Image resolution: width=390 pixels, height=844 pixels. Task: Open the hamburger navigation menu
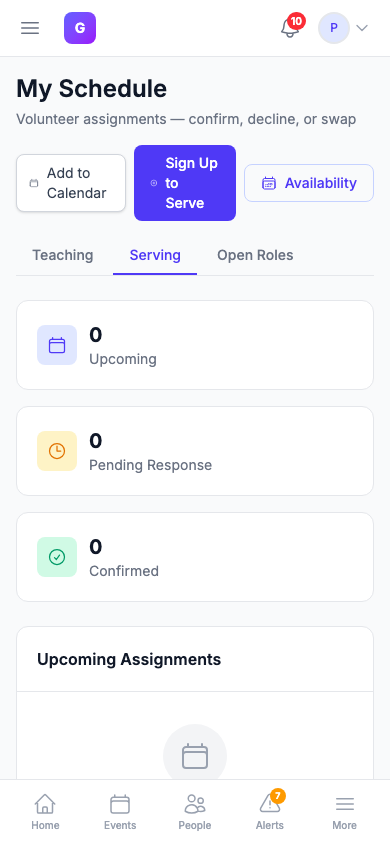30,28
